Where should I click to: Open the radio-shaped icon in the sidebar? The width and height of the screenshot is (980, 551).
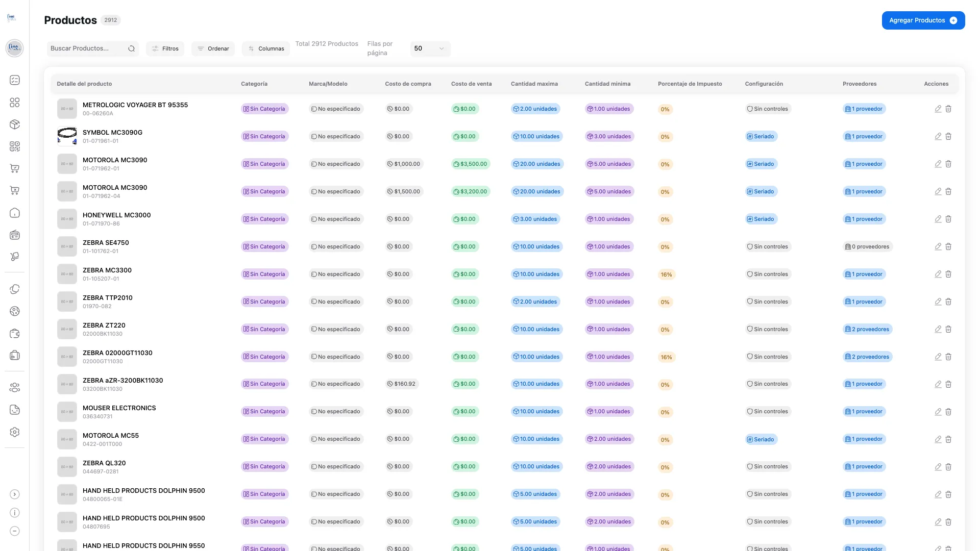15,235
